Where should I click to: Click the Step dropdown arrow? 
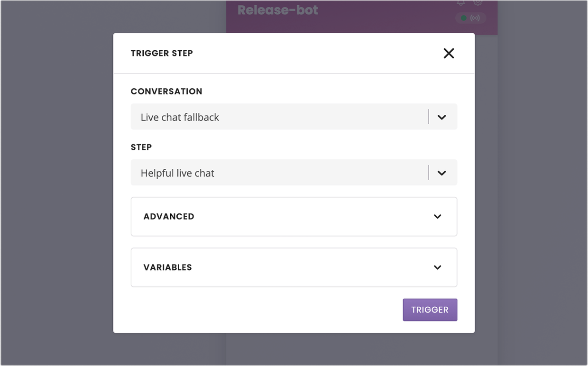point(442,173)
